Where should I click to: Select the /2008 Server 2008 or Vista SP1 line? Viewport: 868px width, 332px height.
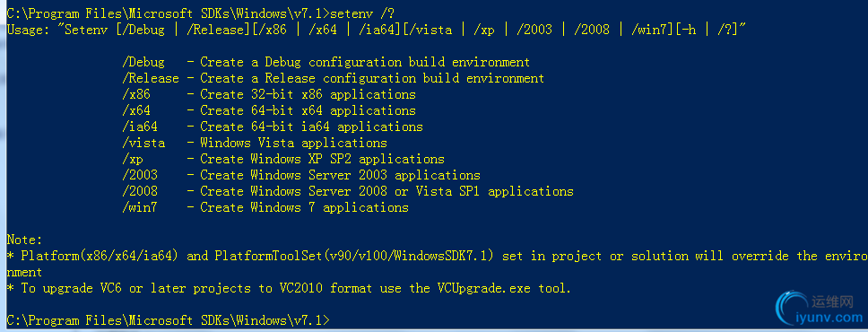tap(347, 191)
